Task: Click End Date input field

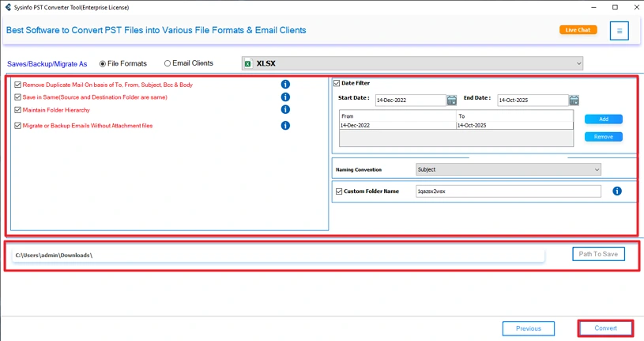Action: 533,100
